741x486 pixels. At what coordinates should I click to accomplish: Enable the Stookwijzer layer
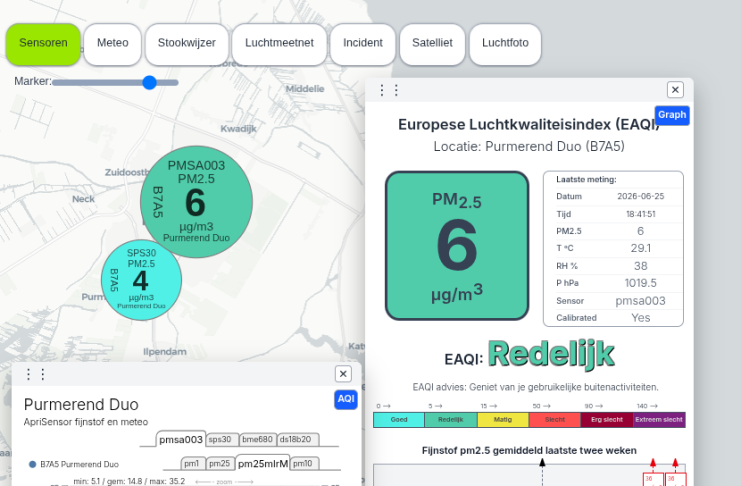pyautogui.click(x=187, y=44)
